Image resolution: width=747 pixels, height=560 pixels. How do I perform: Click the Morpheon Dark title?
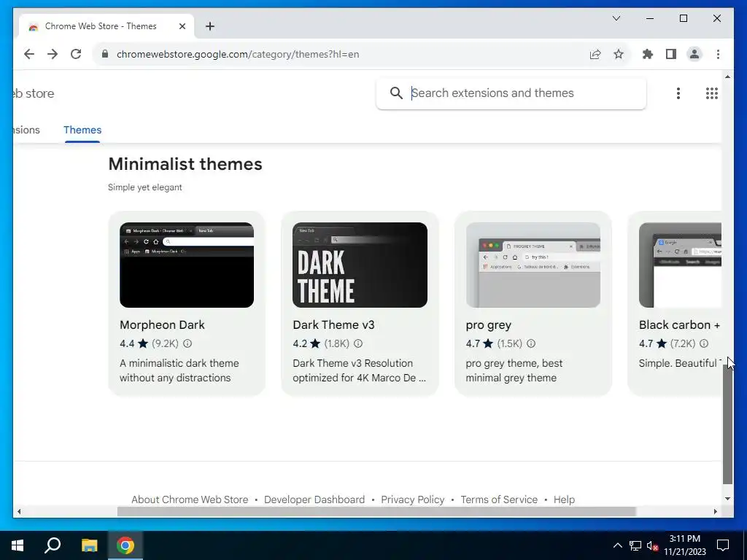162,324
